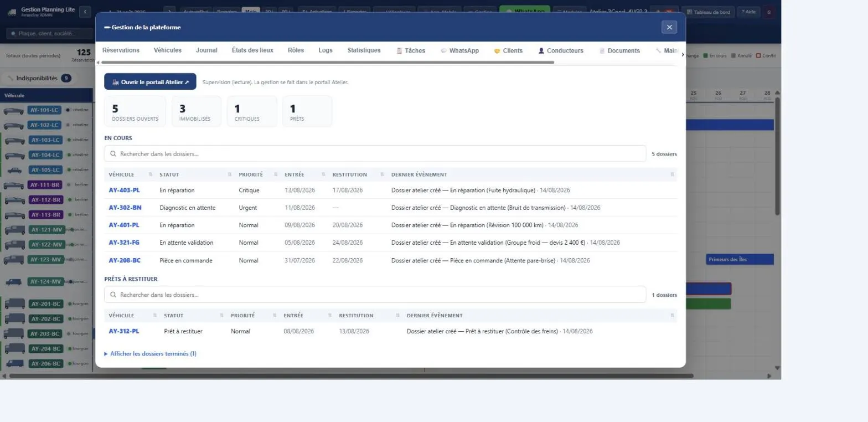Image resolution: width=868 pixels, height=422 pixels.
Task: Focus the Plaque, client, société search box
Action: [50, 33]
